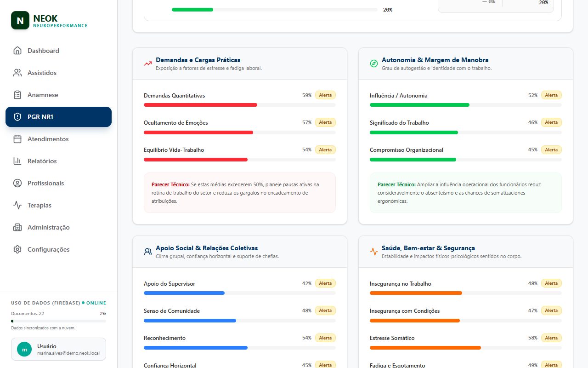The image size is (588, 368).
Task: Open the Usuário marina.alves account card
Action: click(x=58, y=349)
